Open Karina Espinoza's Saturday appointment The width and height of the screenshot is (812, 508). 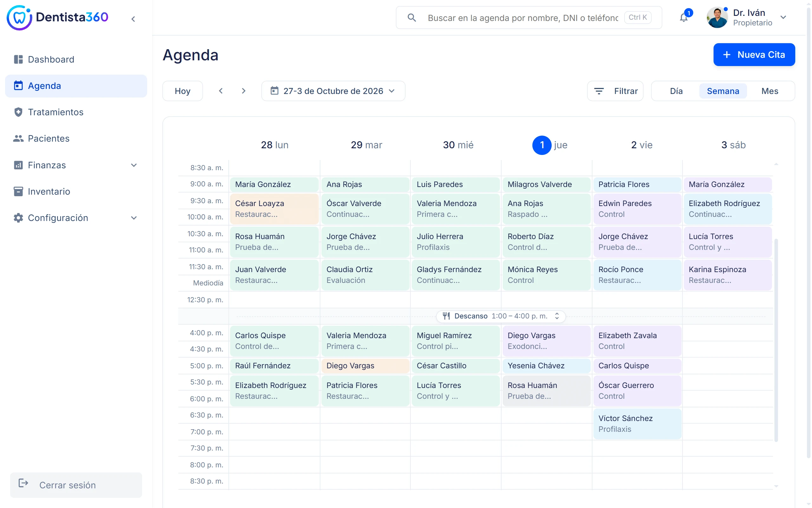pos(727,275)
